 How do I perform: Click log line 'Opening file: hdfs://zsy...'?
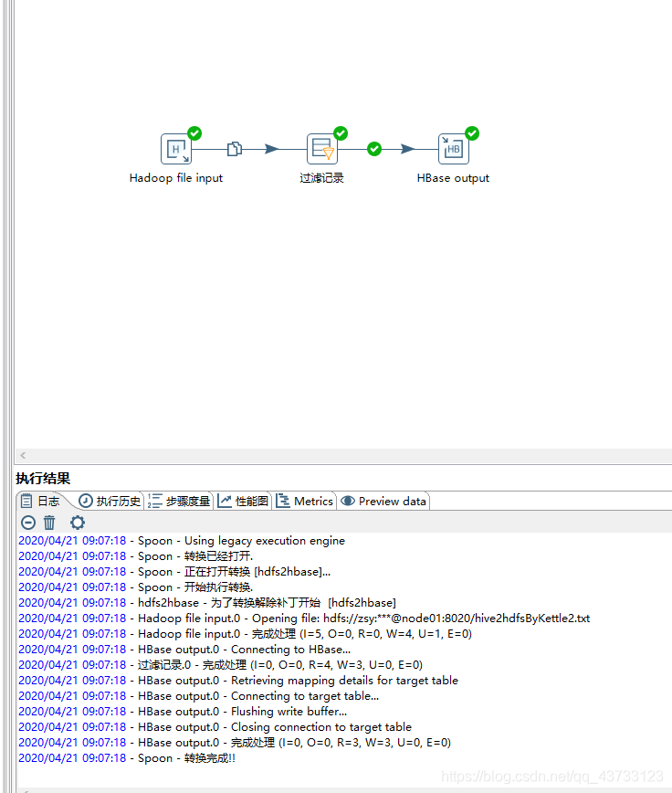click(x=304, y=619)
